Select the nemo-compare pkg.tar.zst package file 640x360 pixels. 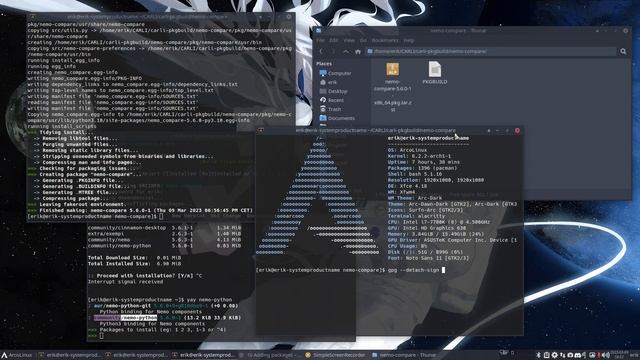click(393, 87)
